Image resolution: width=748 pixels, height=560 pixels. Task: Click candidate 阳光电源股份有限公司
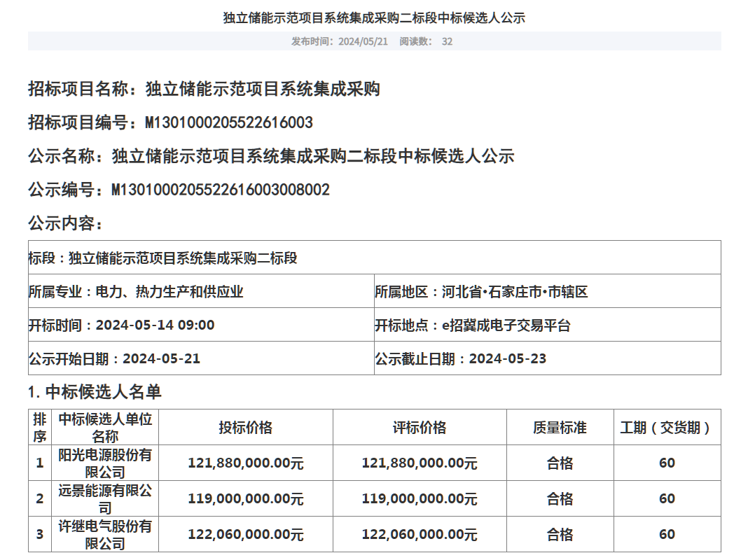point(105,463)
